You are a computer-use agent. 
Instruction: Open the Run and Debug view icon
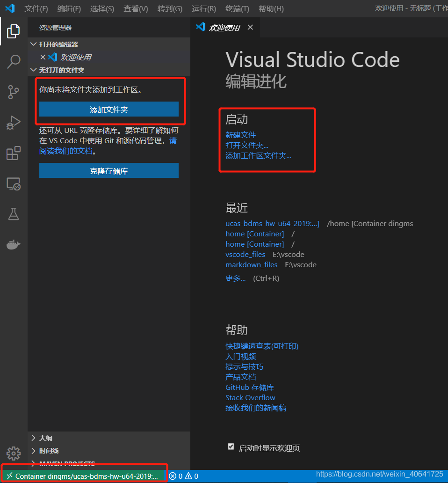pyautogui.click(x=13, y=123)
